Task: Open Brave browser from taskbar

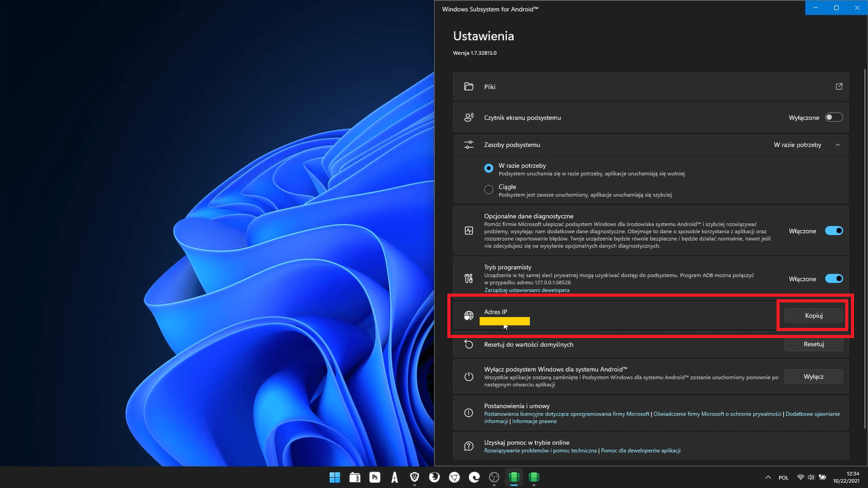Action: click(415, 477)
